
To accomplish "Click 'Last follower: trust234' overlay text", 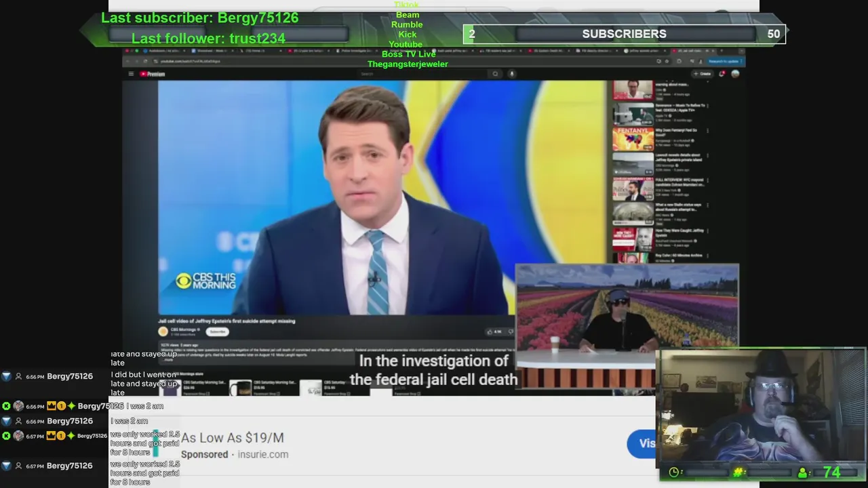I will 208,38.
